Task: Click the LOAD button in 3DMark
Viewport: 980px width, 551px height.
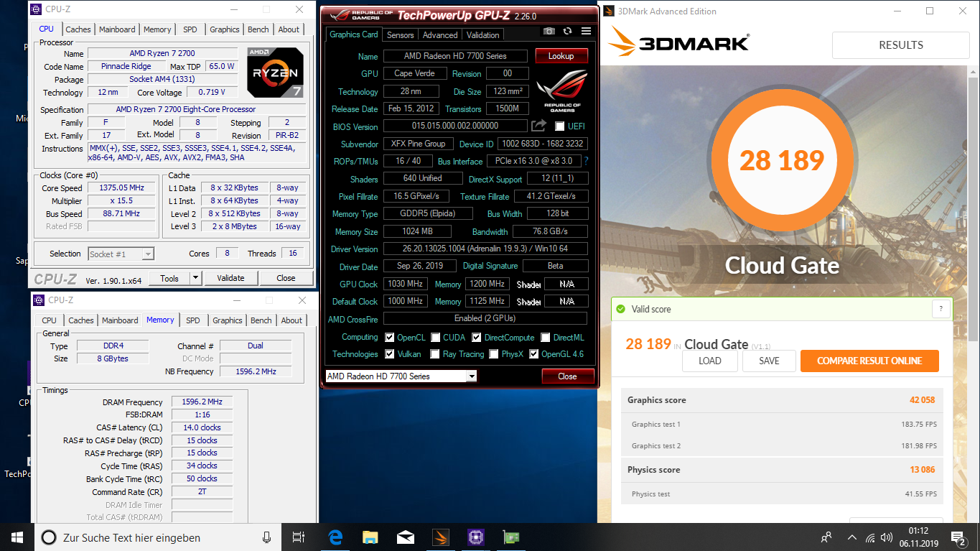Action: point(710,361)
